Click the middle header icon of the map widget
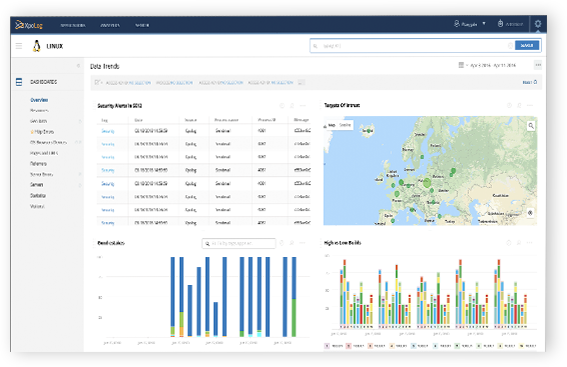The height and width of the screenshot is (367, 567). tap(519, 105)
